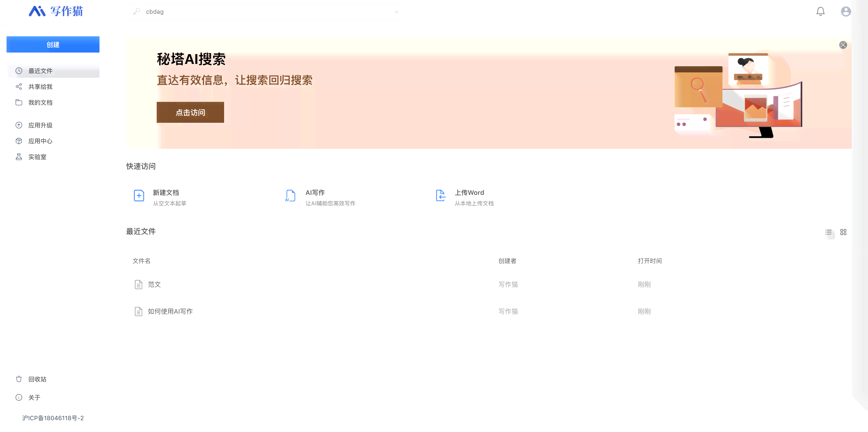Click the clock icon beside 最近文件
868x432 pixels.
(19, 71)
